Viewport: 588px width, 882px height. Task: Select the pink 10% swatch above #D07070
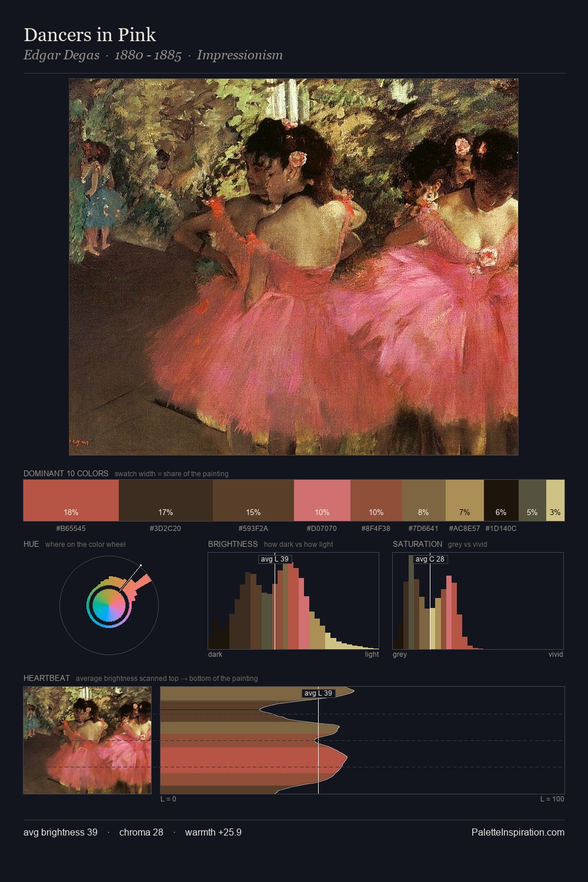coord(322,500)
